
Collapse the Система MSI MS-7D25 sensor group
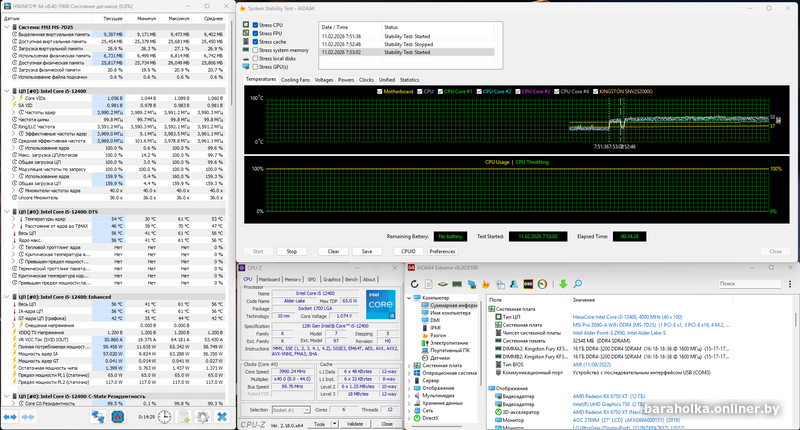(5, 26)
